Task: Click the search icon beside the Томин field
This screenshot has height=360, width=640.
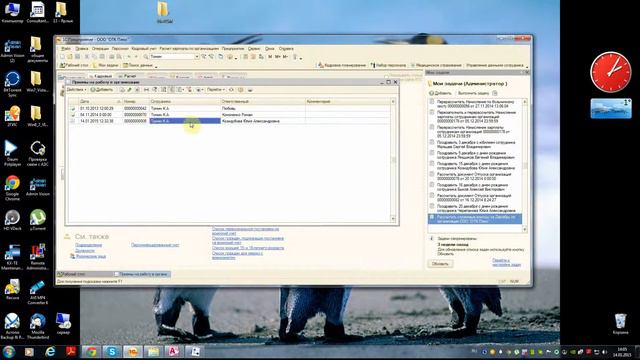Action: point(146,57)
